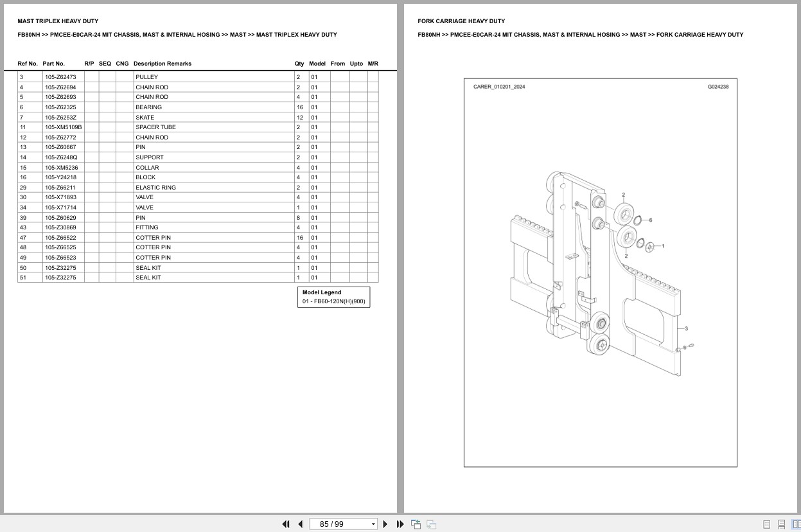Click the Model Legend heading

pyautogui.click(x=322, y=292)
